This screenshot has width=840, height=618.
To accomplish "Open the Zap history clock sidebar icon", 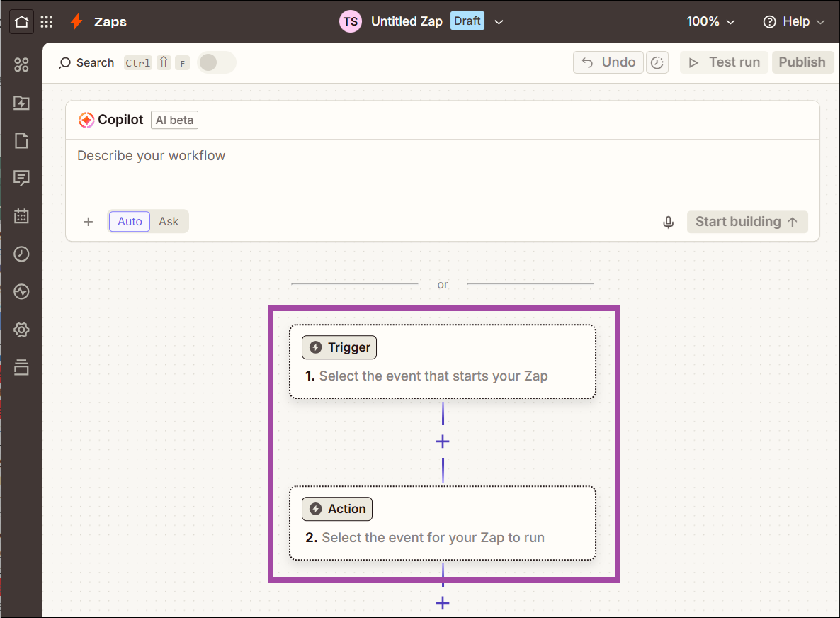I will pos(21,254).
